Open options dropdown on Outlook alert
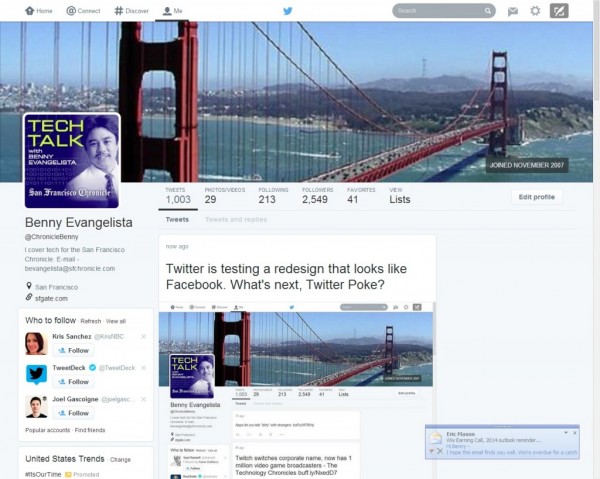This screenshot has height=479, width=600. [566, 433]
